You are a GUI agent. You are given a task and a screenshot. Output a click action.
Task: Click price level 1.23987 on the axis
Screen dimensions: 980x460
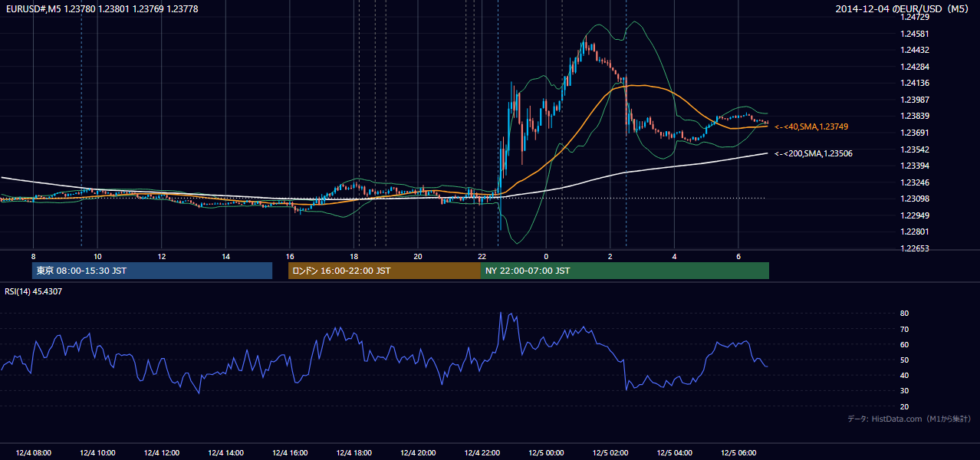[x=916, y=100]
